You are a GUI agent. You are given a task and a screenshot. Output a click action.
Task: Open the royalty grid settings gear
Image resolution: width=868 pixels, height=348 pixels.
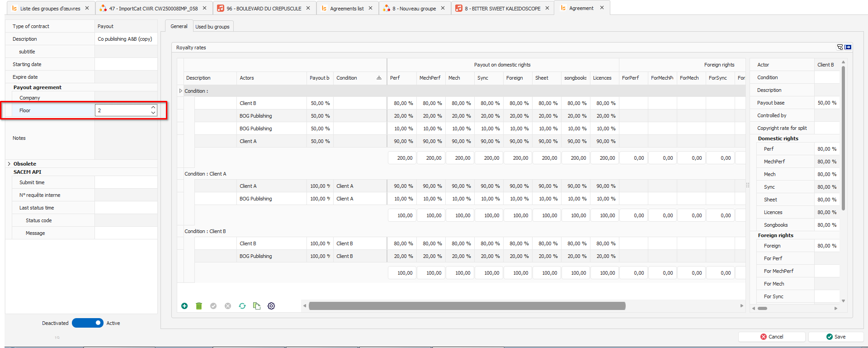(271, 306)
